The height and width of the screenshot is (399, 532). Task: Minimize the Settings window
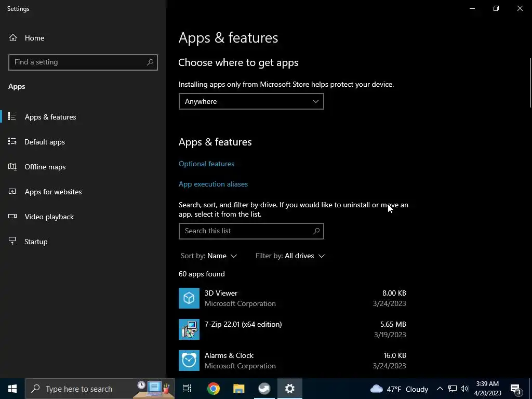click(x=472, y=8)
